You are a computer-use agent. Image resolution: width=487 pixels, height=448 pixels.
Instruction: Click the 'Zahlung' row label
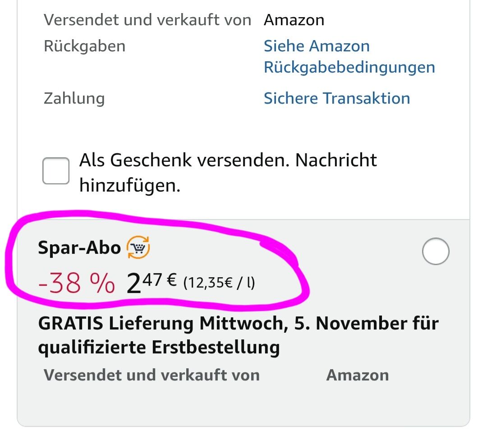[74, 98]
